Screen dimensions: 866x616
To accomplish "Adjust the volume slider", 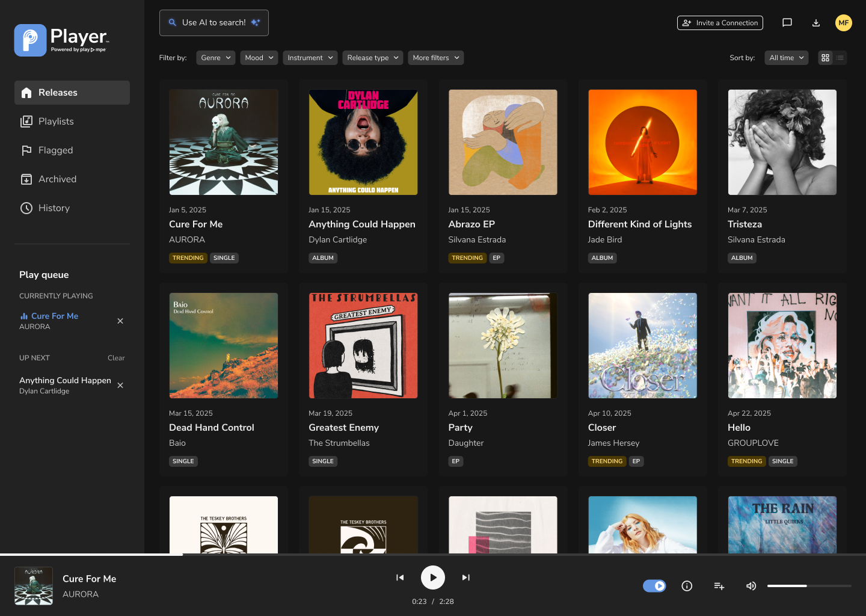I will coord(809,586).
